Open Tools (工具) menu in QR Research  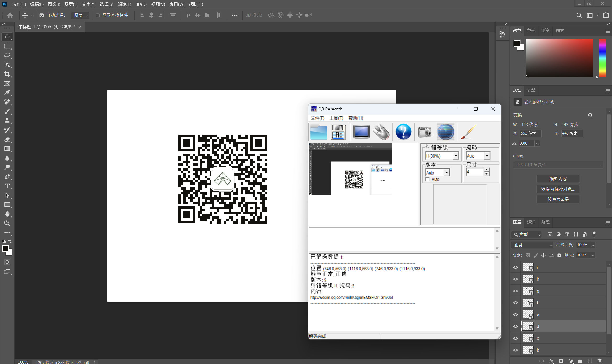coord(336,118)
